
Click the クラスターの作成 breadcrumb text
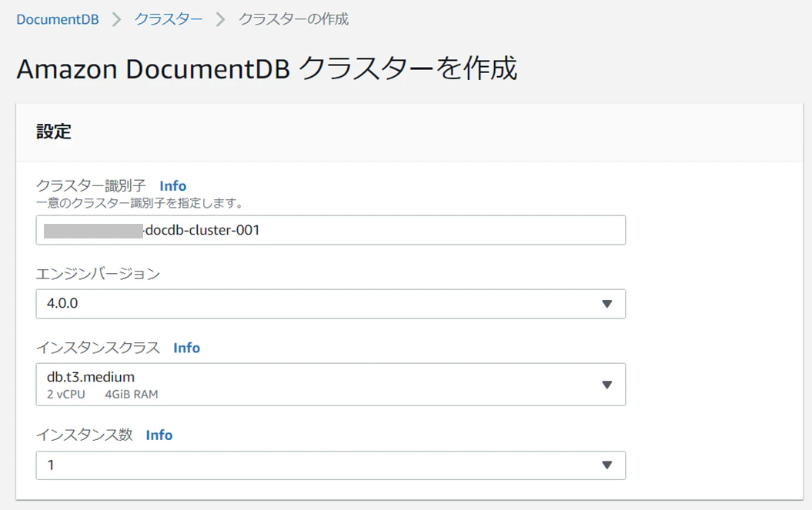click(x=293, y=19)
